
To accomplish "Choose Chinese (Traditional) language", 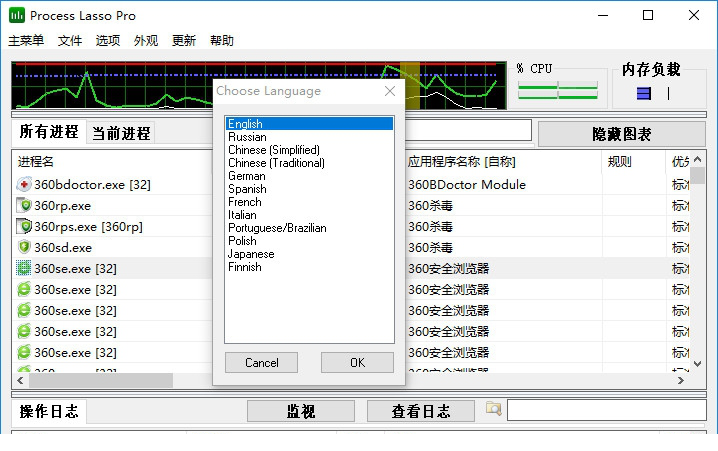I will [x=309, y=163].
